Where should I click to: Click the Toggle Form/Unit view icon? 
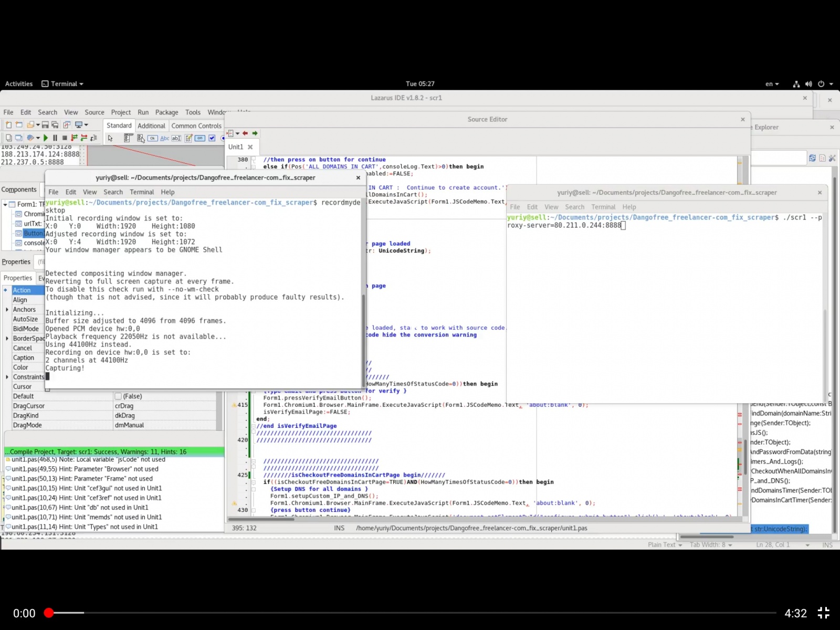(x=67, y=125)
